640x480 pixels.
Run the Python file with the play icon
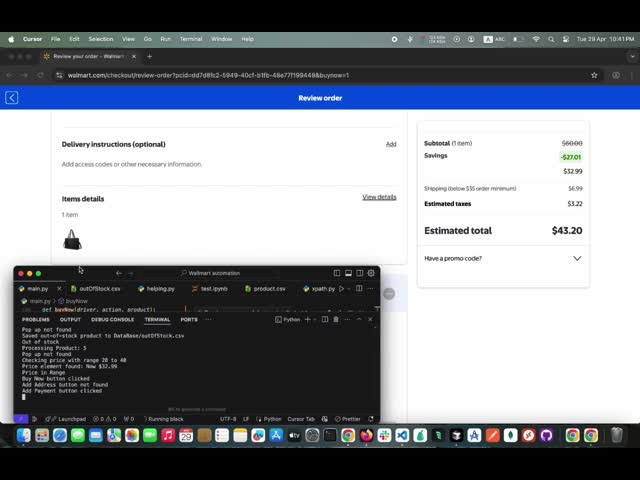[342, 289]
